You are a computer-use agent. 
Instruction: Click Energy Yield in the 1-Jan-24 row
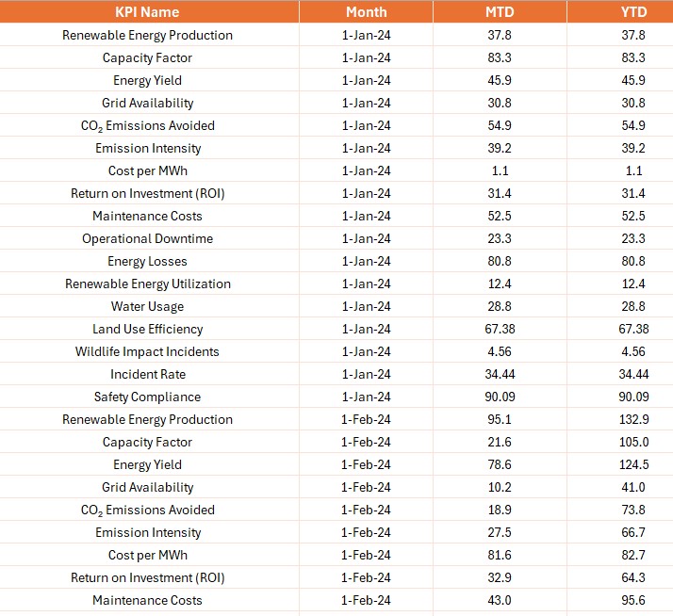click(x=147, y=80)
